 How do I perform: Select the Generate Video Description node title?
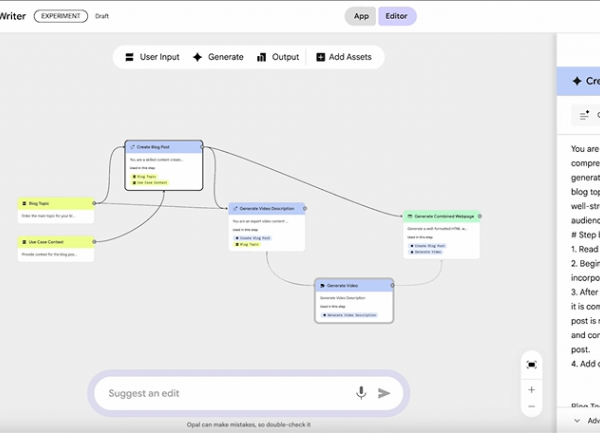[x=267, y=208]
